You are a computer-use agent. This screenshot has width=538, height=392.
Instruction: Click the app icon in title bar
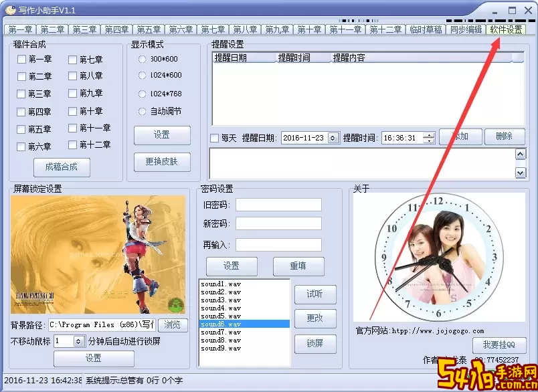tap(10, 10)
